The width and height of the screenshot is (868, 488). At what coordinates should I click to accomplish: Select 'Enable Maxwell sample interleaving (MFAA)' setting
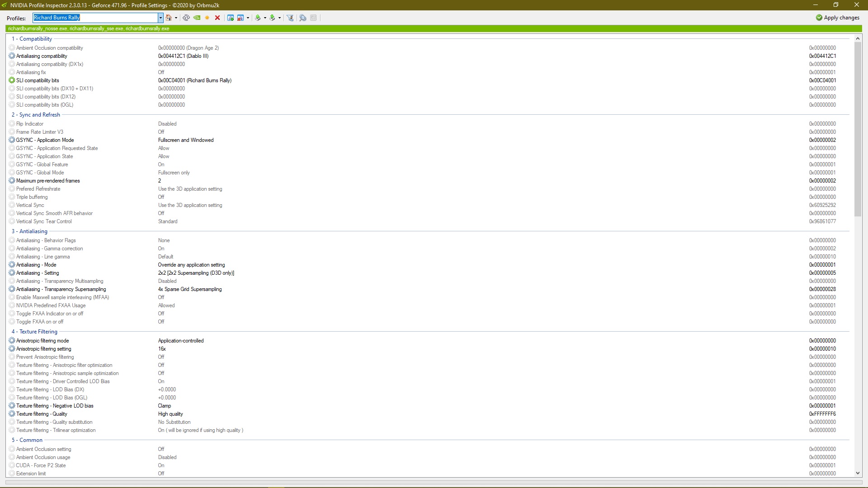62,297
